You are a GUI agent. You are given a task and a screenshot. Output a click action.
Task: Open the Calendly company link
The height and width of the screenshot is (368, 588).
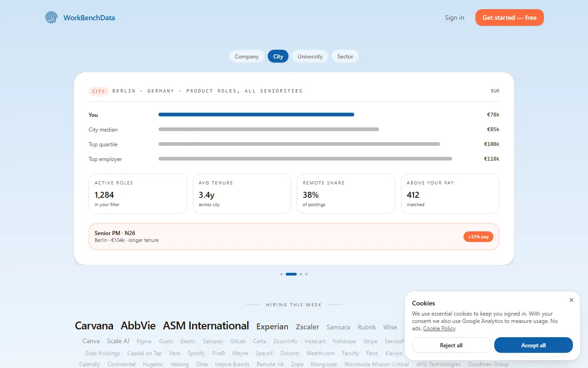pos(90,364)
